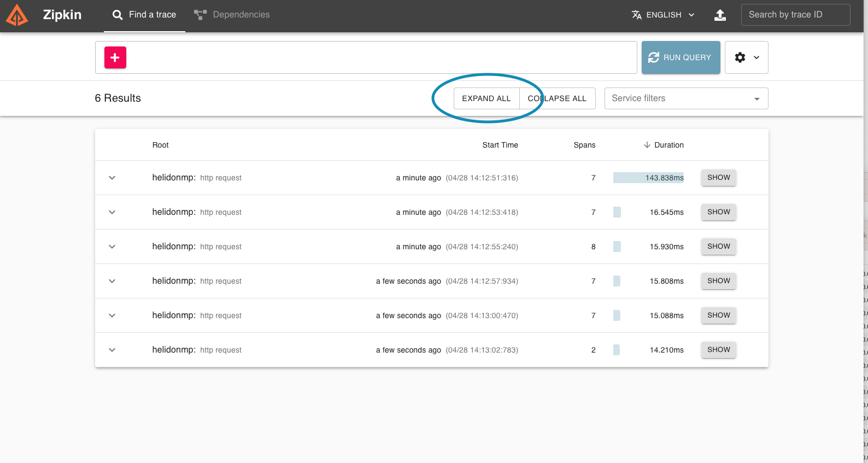
Task: Switch to the Find a trace tab
Action: tap(144, 15)
